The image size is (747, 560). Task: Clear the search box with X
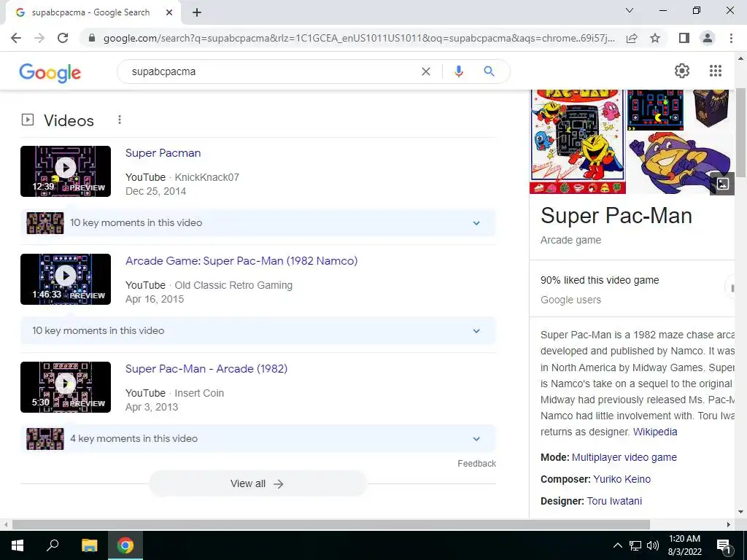pos(426,71)
